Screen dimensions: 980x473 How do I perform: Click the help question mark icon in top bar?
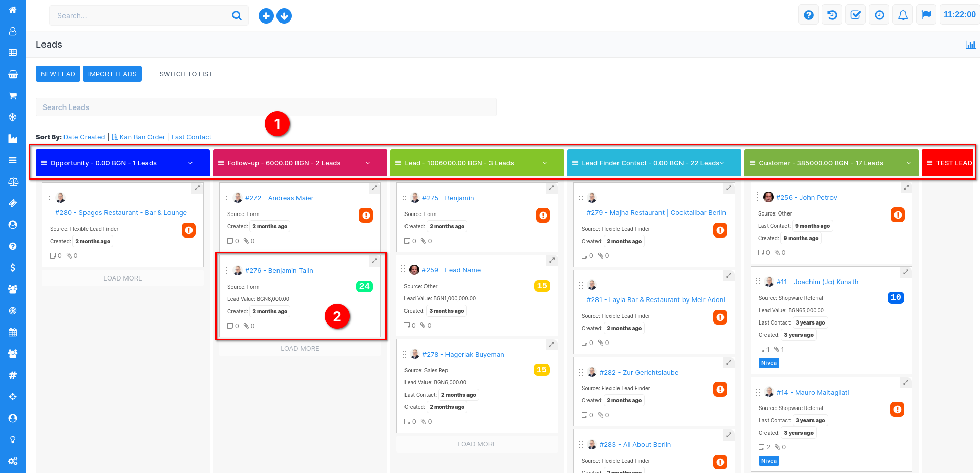tap(808, 15)
